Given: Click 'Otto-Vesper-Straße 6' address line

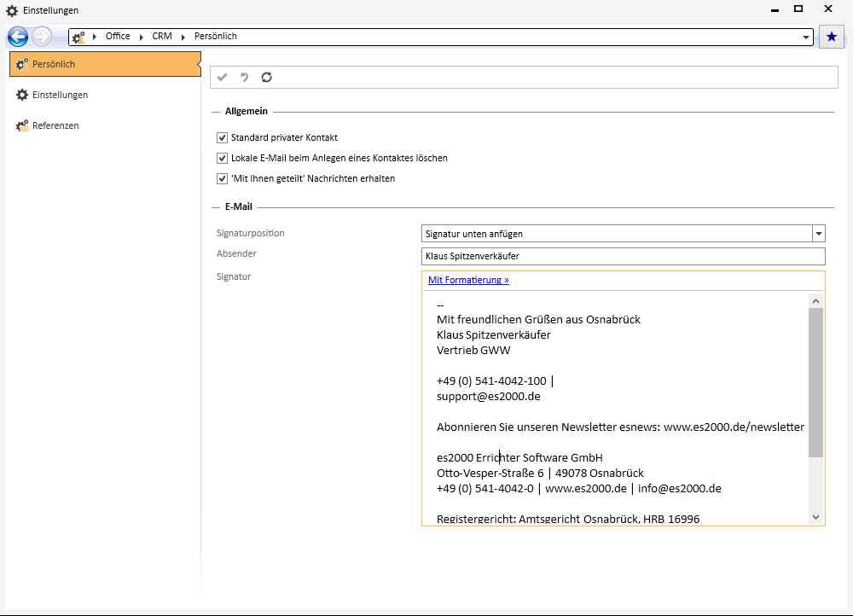Looking at the screenshot, I should click(540, 473).
